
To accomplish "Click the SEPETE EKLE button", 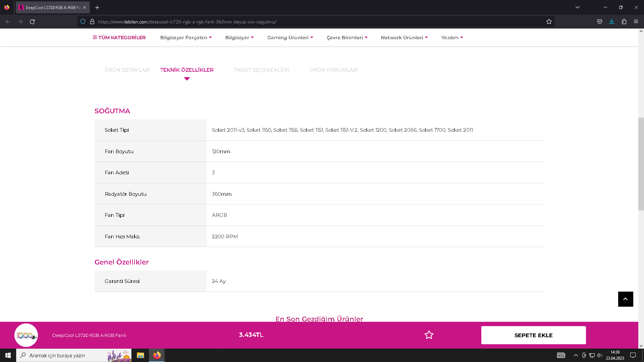I will [x=533, y=335].
